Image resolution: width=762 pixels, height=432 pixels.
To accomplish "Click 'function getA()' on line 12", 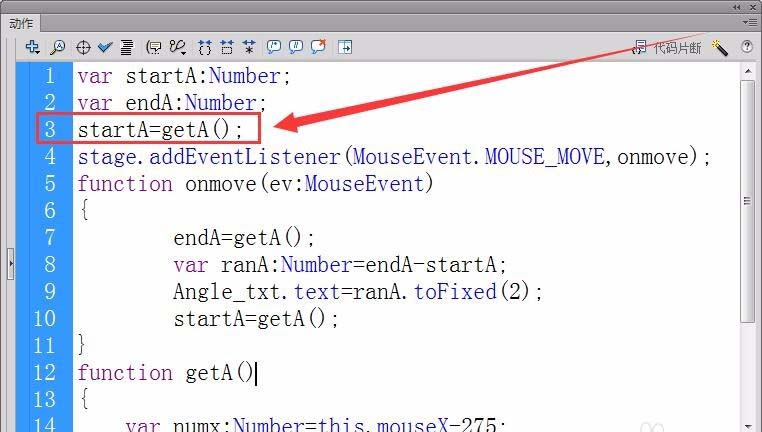I will pos(166,373).
